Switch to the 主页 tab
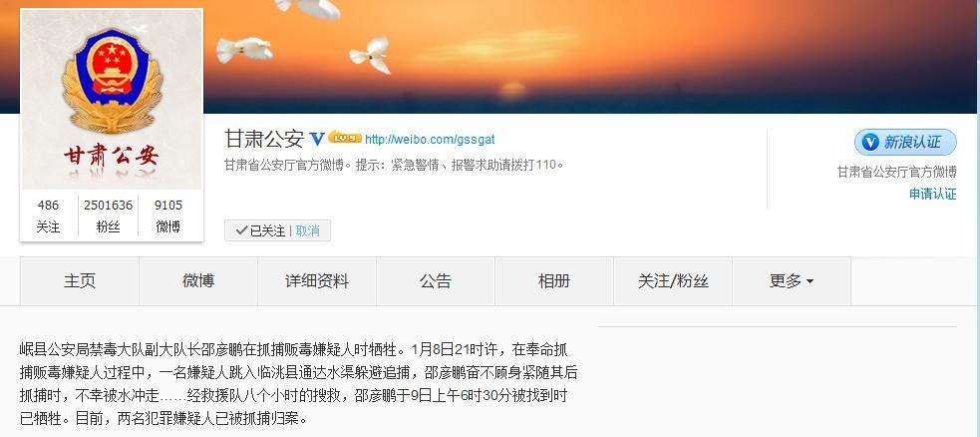Viewport: 980px width, 437px height. (80, 281)
